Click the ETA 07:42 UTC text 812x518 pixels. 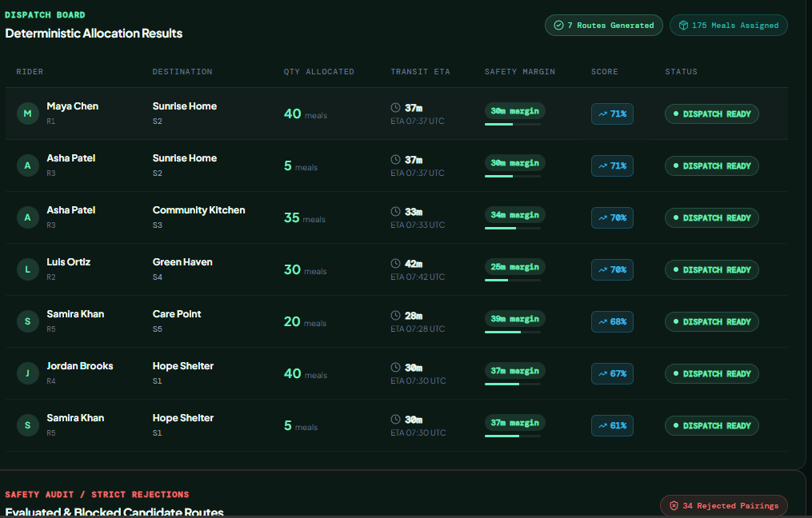(418, 277)
